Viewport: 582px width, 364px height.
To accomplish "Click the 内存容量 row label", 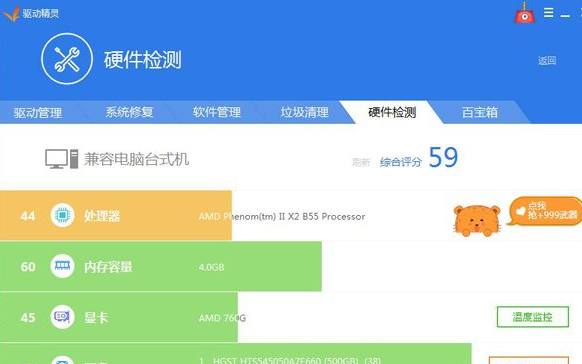I will [x=108, y=267].
